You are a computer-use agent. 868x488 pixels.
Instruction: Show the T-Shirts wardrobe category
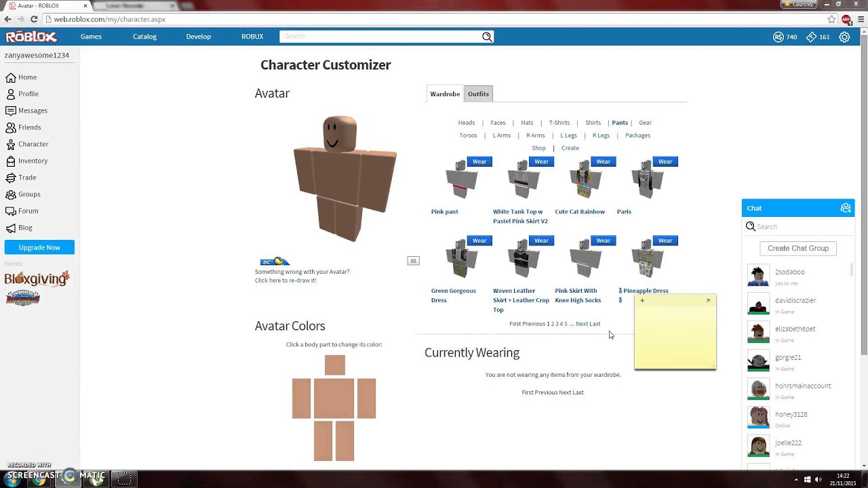coord(559,123)
